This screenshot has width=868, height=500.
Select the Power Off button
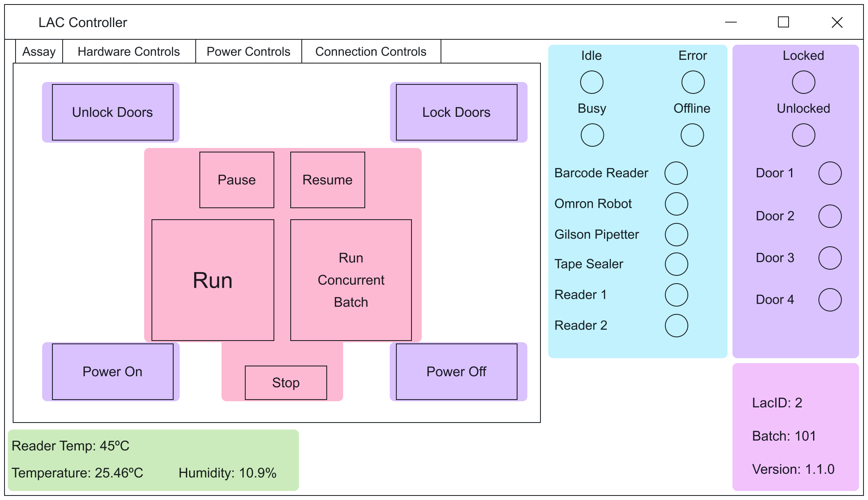point(457,371)
